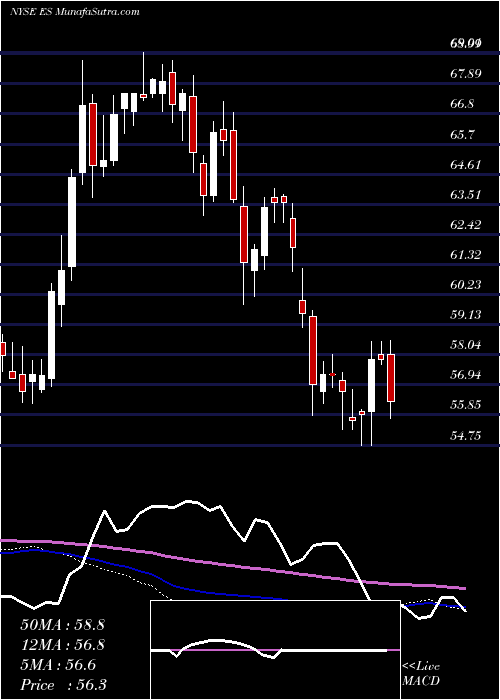Screen dimensions: 500x700
Task: Select the 50MA : 58.8 readout
Action: (62, 625)
